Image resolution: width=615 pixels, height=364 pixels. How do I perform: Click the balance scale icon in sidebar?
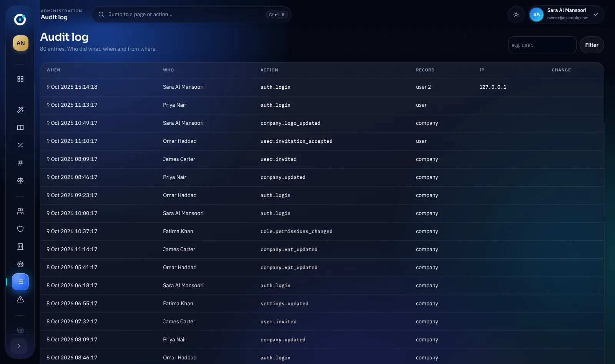click(x=20, y=180)
